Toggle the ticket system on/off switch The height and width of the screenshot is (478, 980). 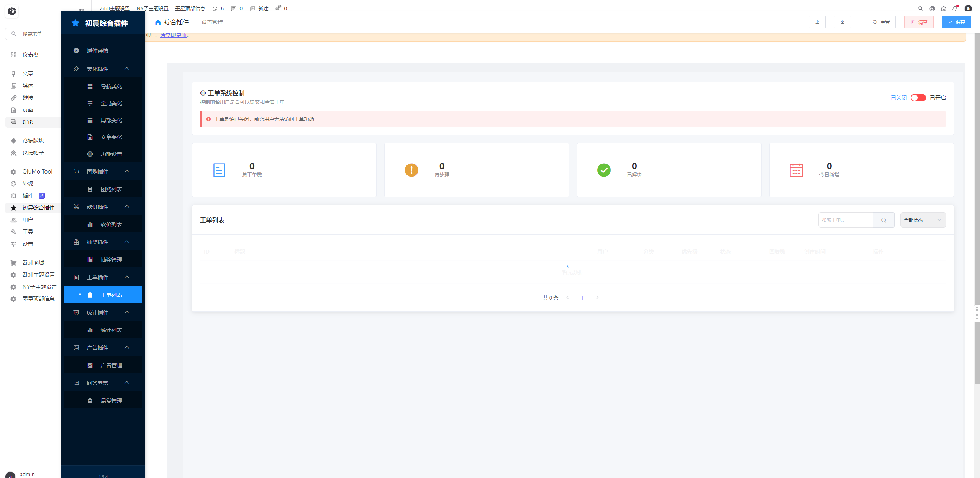pos(918,98)
